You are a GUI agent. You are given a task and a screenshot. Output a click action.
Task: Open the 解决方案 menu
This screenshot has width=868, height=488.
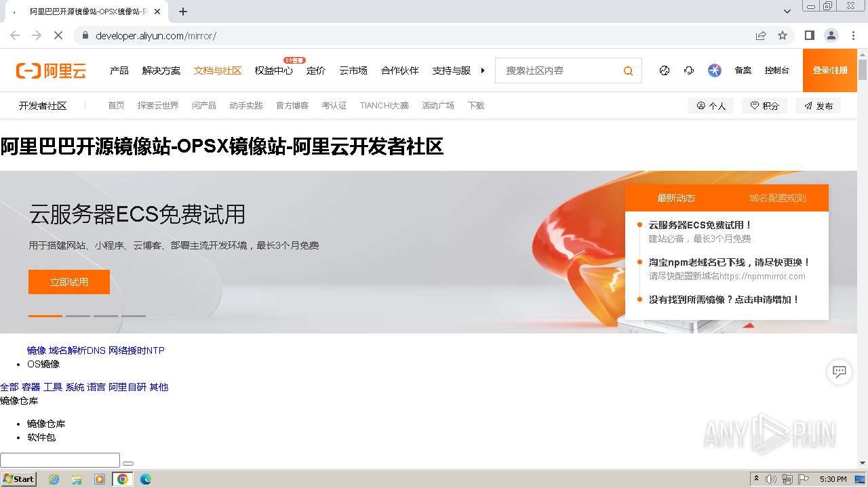[x=161, y=70]
